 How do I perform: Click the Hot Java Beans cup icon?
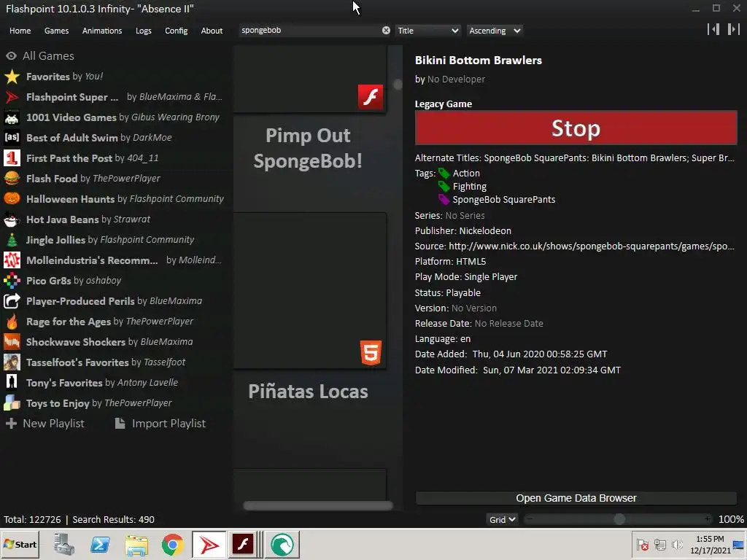coord(12,219)
